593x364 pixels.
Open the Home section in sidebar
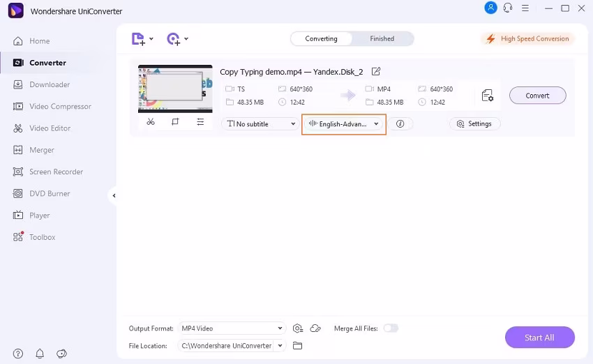click(39, 41)
